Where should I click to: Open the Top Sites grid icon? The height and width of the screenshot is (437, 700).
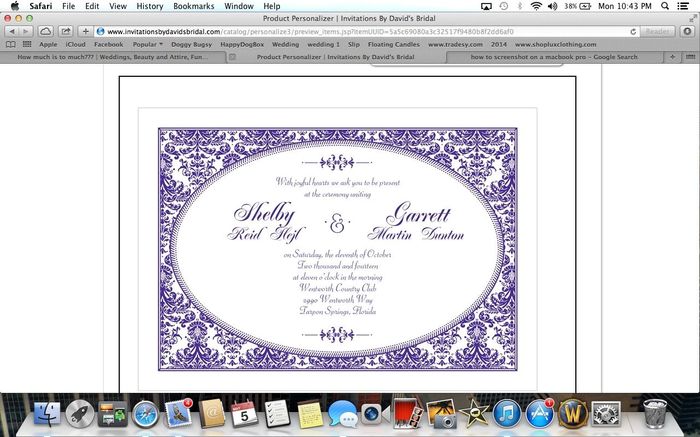27,44
